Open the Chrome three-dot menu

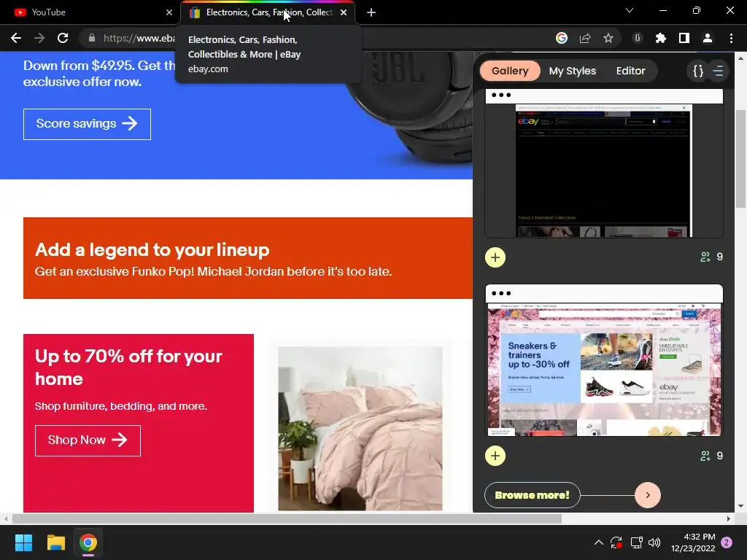[731, 38]
